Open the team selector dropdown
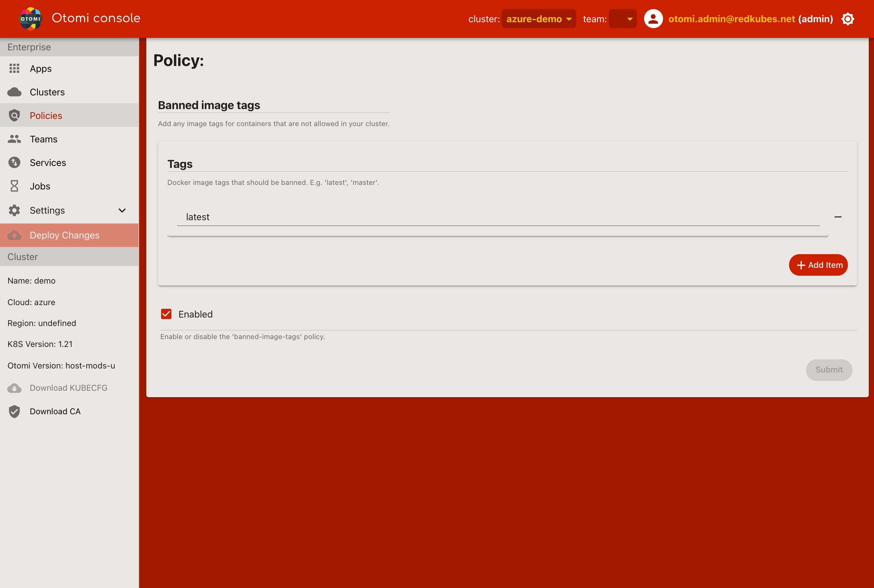The width and height of the screenshot is (874, 588). pos(623,19)
